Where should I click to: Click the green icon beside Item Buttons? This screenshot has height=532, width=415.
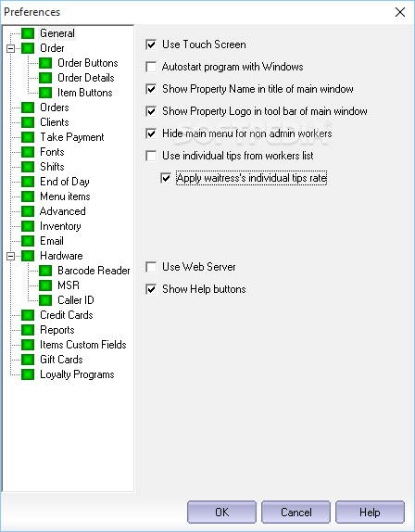pyautogui.click(x=45, y=93)
